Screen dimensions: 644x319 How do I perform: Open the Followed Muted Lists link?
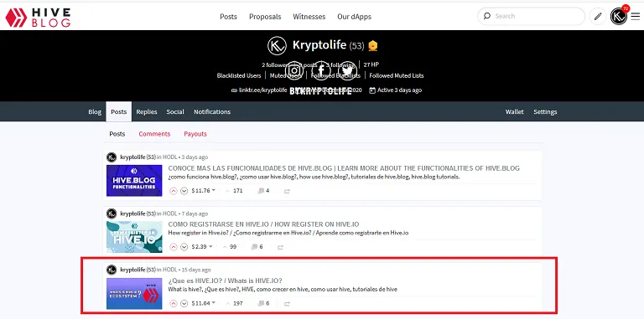point(397,75)
